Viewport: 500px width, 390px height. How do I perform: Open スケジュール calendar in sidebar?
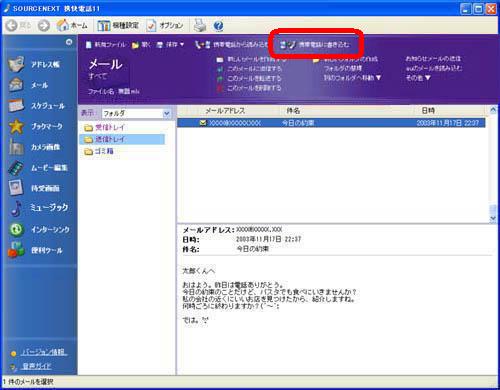pyautogui.click(x=37, y=106)
